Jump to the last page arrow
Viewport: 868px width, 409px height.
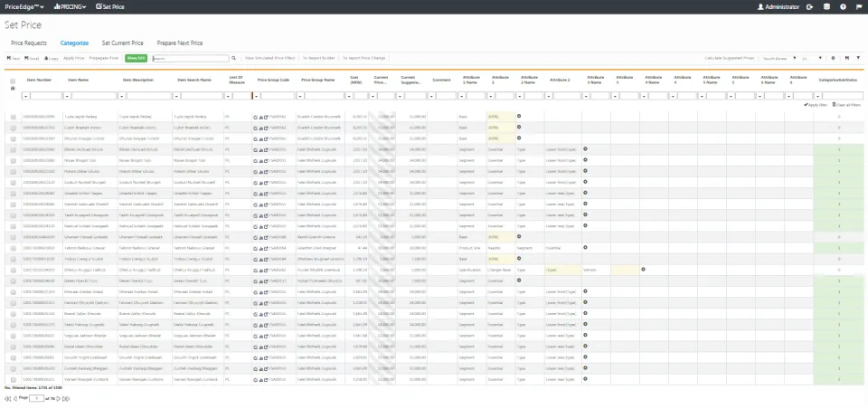66,398
